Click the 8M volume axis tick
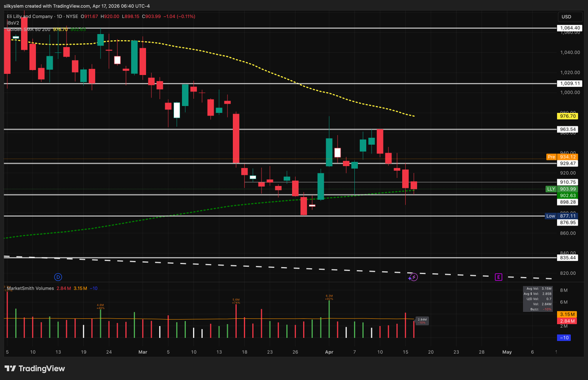 click(x=563, y=290)
